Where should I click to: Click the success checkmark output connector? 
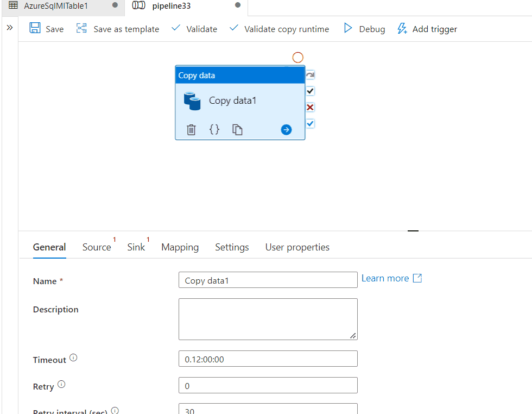[309, 91]
